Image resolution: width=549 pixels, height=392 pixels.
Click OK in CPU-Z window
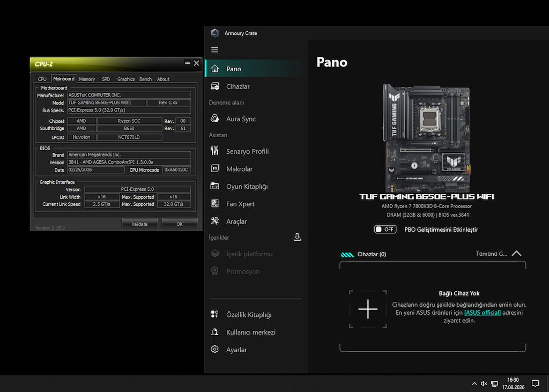point(180,224)
